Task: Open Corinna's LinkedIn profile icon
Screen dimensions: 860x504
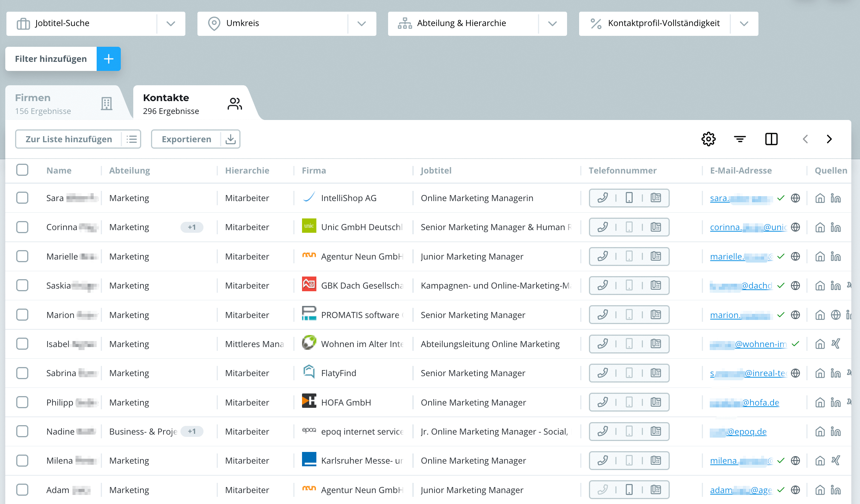Action: pyautogui.click(x=836, y=227)
